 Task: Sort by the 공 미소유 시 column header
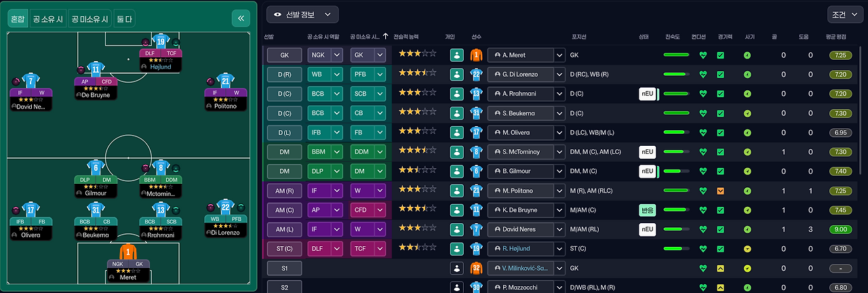(366, 37)
